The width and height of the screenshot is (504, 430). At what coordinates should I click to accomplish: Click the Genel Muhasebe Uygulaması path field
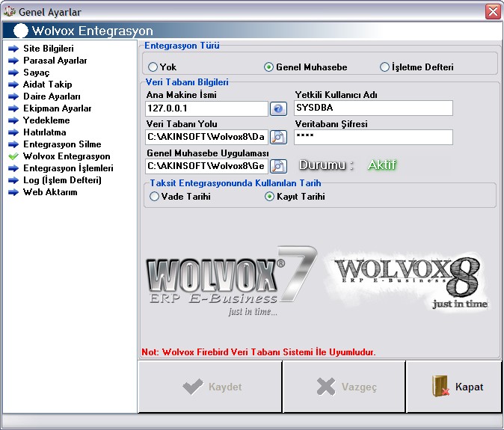(x=206, y=166)
